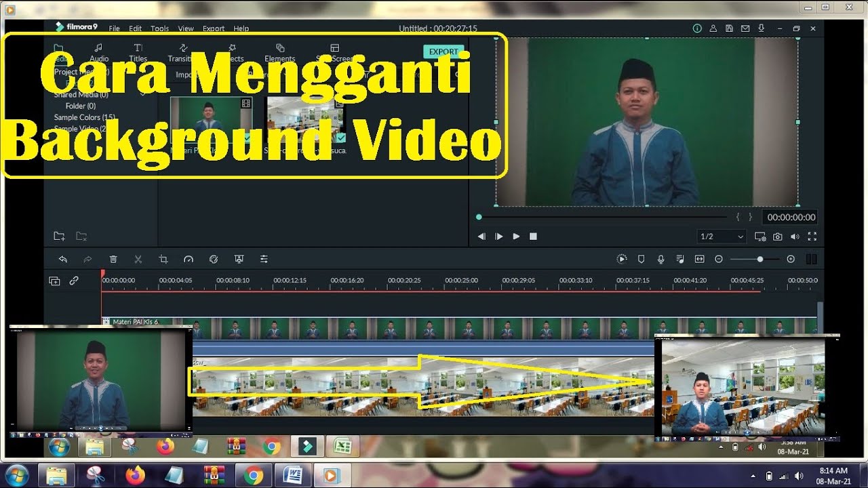
Task: Open the Green Screen tool icon
Action: point(239,259)
